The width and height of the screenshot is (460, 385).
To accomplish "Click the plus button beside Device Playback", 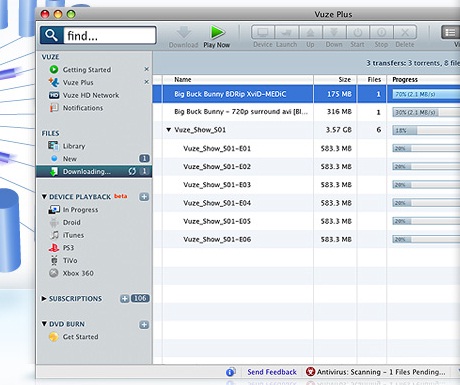I will pyautogui.click(x=144, y=197).
